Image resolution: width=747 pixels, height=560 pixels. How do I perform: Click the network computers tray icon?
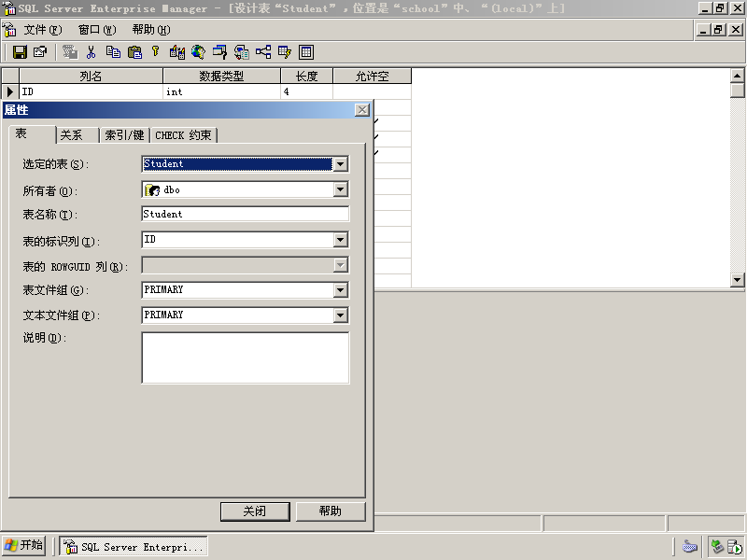click(x=718, y=546)
